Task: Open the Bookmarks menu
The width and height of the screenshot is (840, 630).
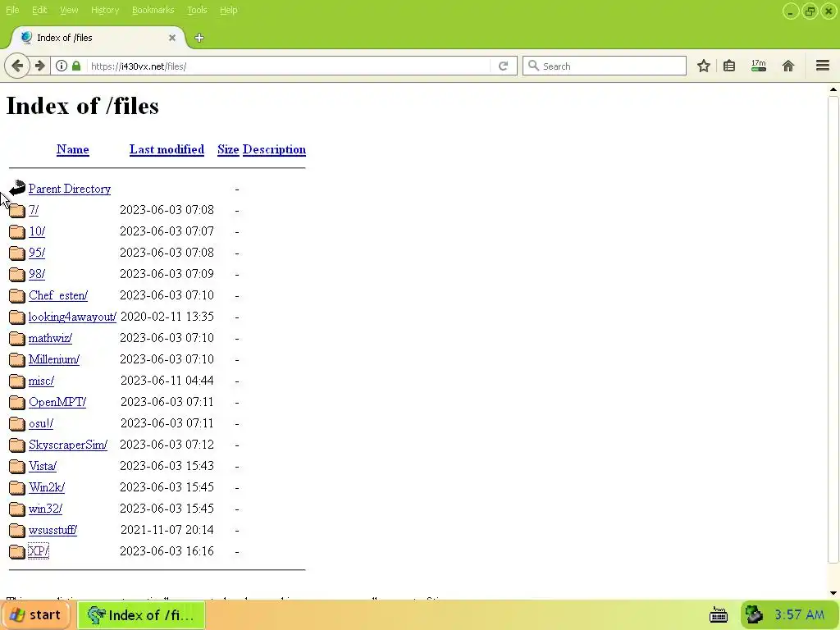Action: 153,10
